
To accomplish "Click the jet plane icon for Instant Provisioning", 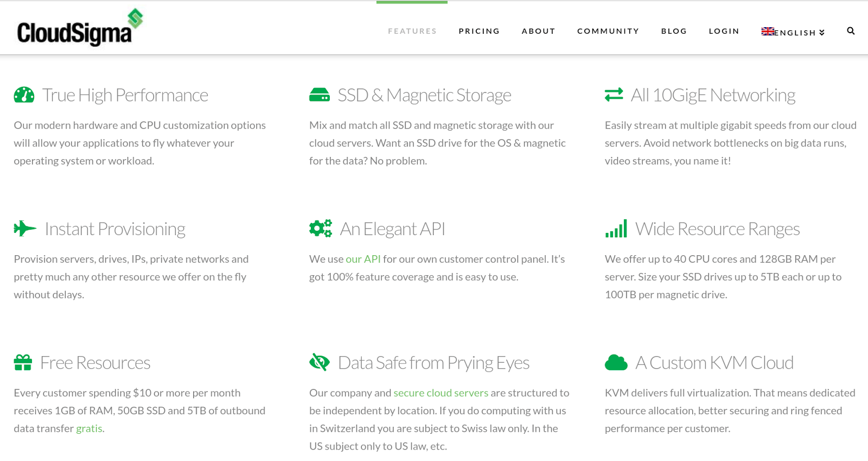I will [x=25, y=229].
